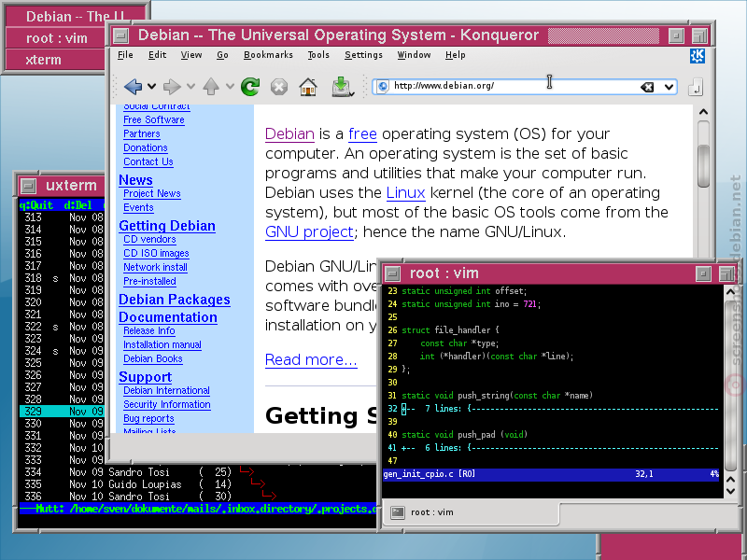
Task: Click the Forward arrow in Konqueror toolbar
Action: tap(172, 87)
